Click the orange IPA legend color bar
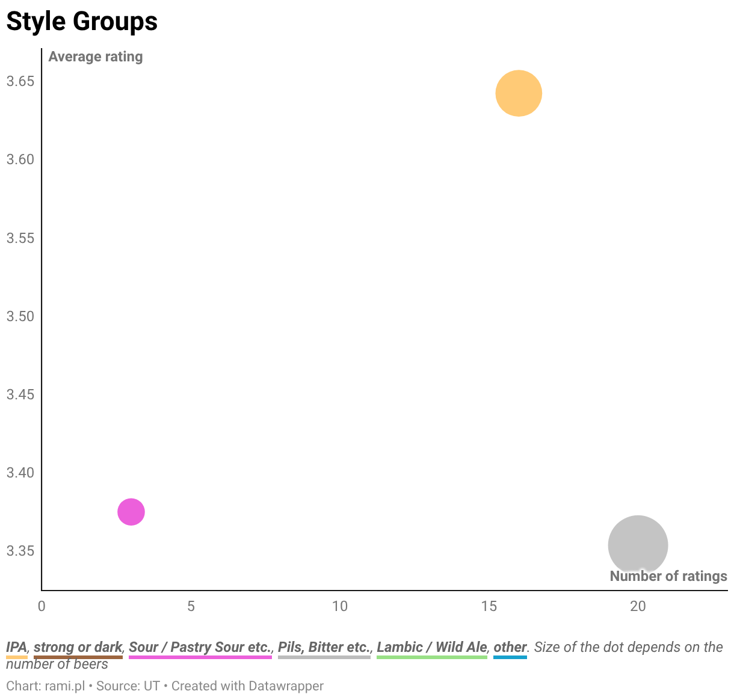734x700 pixels. click(x=17, y=657)
